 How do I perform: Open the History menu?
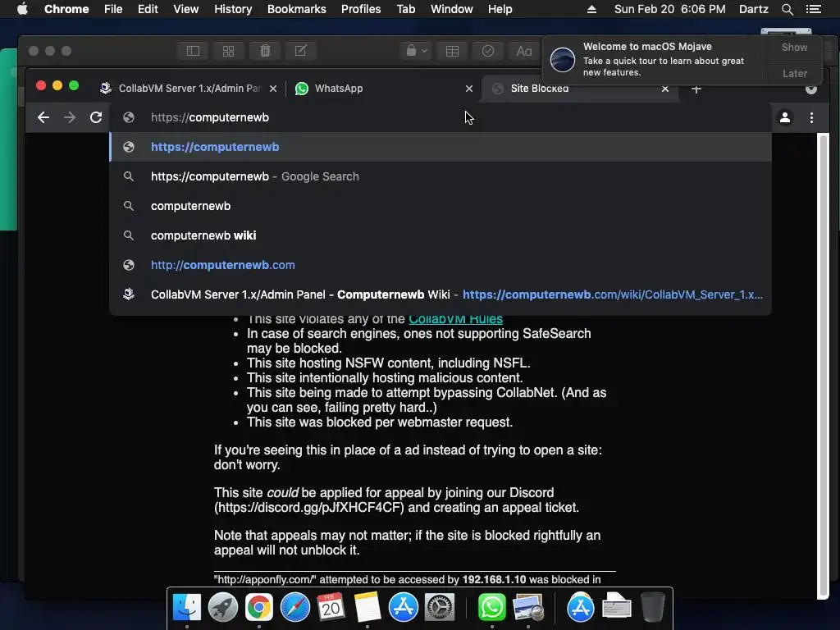tap(233, 9)
